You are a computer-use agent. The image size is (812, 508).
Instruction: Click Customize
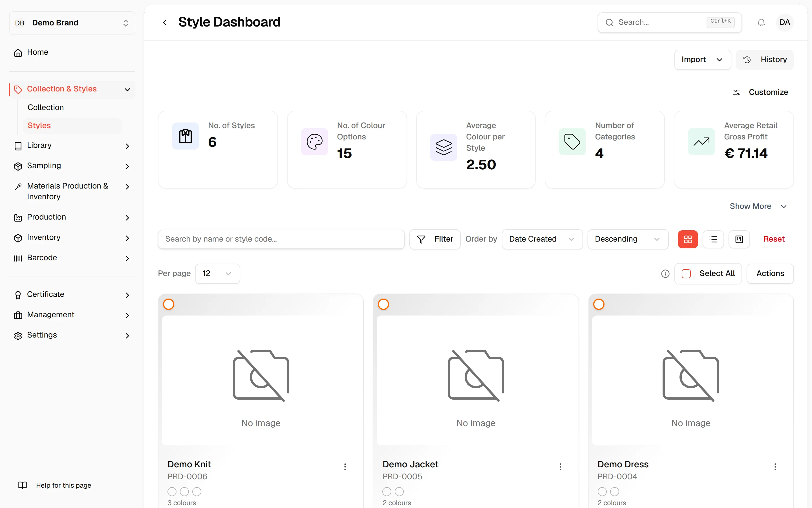pos(760,92)
